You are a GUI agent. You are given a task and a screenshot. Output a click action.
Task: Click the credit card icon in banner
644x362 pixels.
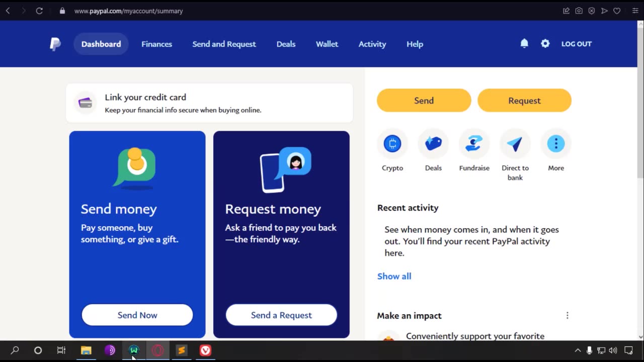[86, 103]
